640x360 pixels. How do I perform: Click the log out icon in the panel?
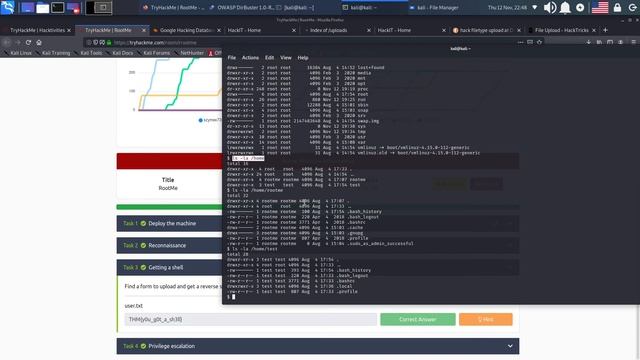tap(632, 7)
